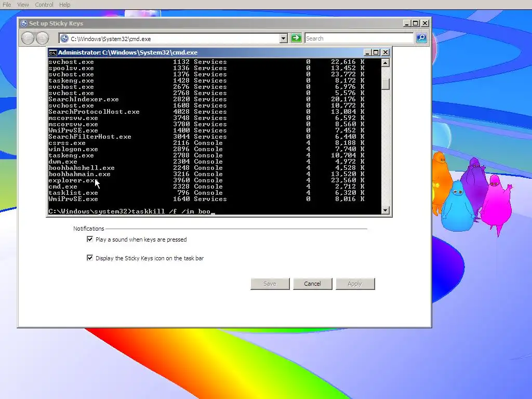Click the console scrollbar down arrow
This screenshot has height=399, width=532.
[x=385, y=210]
